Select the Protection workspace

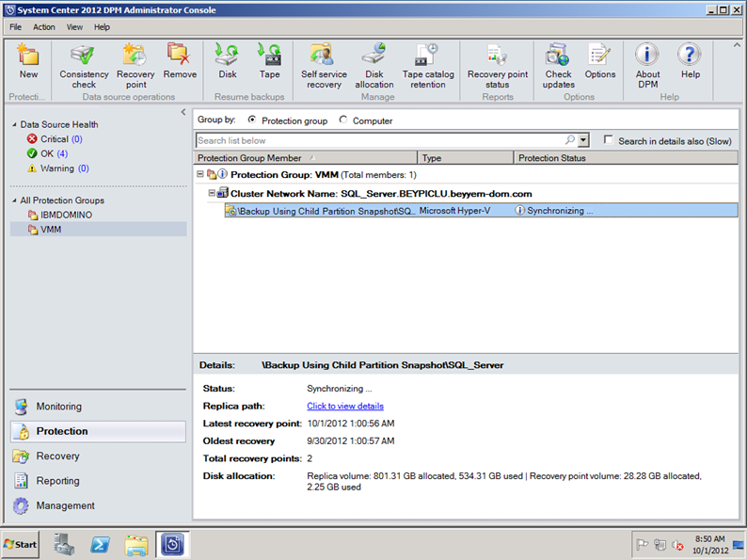tap(98, 431)
